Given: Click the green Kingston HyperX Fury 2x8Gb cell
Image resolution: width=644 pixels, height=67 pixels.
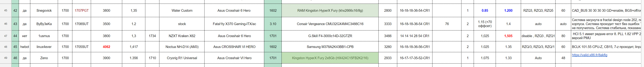Looking at the screenshot, I should (x=330, y=58).
